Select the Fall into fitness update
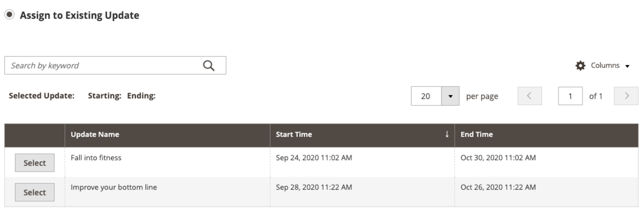644x212 pixels. coord(35,163)
